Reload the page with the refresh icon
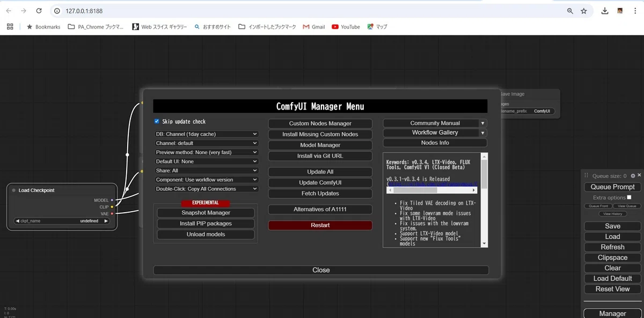This screenshot has height=318, width=644. click(39, 11)
